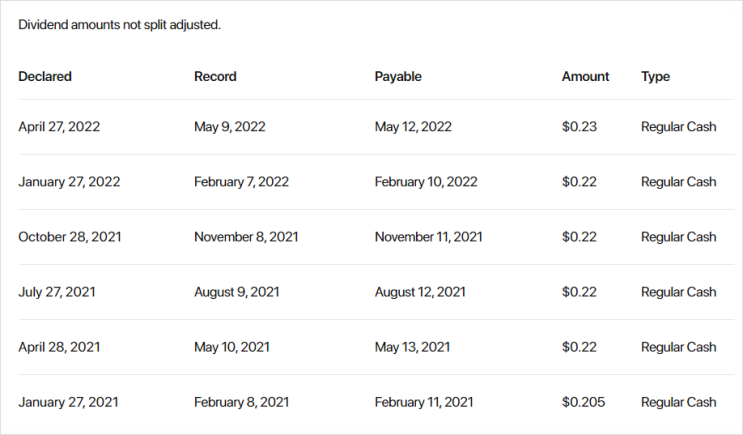Click the November 8, 2021 record date
The height and width of the screenshot is (435, 743).
pos(246,236)
